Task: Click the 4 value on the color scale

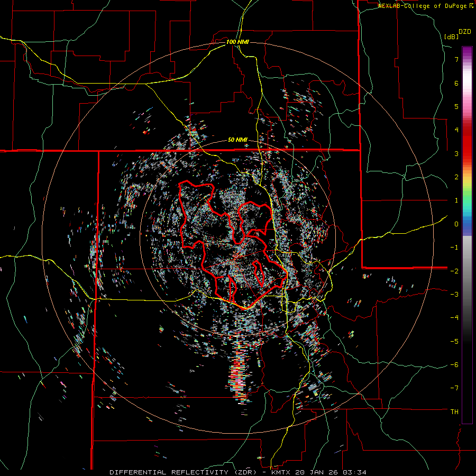Action: [x=456, y=130]
